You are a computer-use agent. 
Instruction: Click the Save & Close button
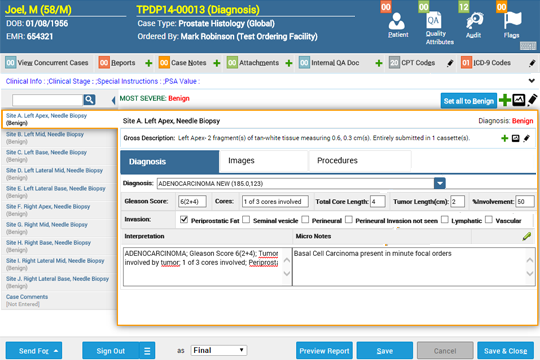[x=506, y=351]
